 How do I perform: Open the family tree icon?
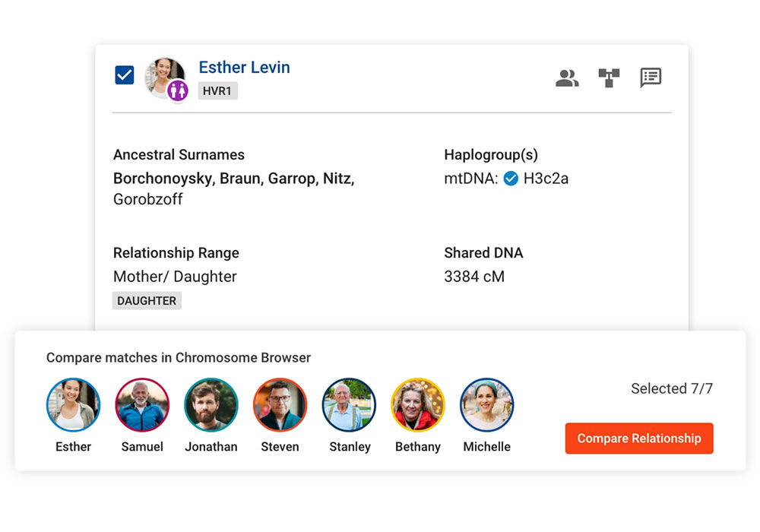(609, 78)
